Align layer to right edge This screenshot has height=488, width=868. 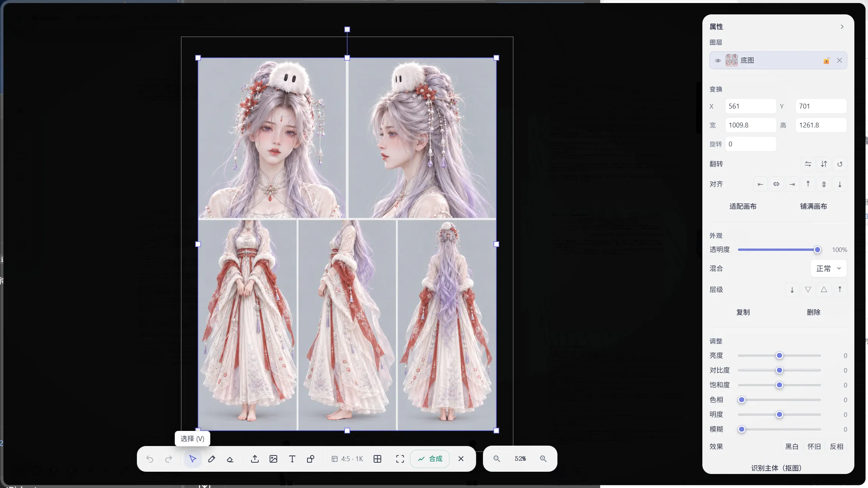[792, 184]
